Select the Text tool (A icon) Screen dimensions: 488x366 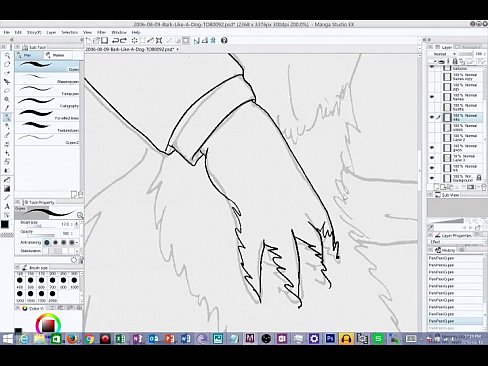coord(7,206)
